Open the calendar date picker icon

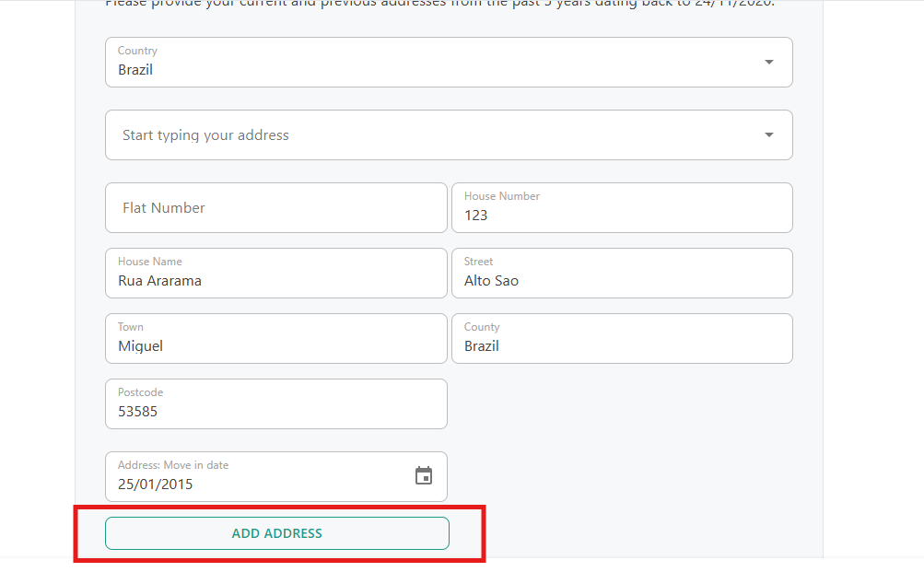pos(424,476)
